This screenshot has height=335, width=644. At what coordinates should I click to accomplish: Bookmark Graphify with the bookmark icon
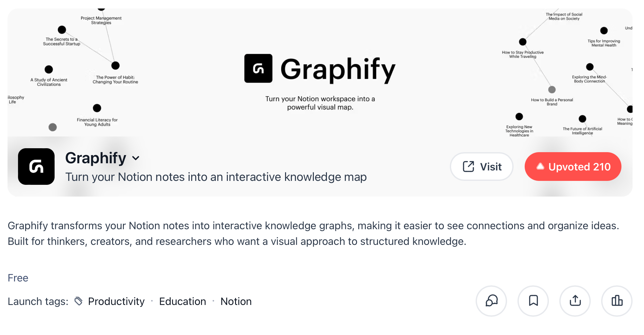point(533,301)
